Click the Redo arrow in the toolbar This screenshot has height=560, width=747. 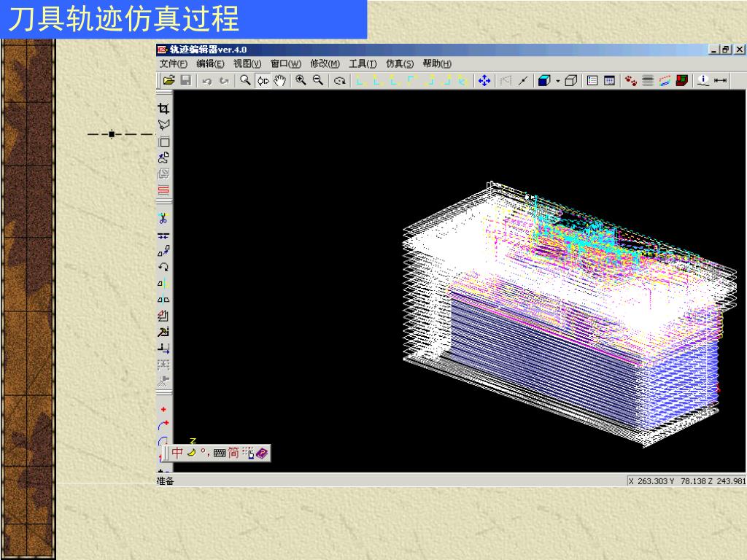(x=224, y=81)
